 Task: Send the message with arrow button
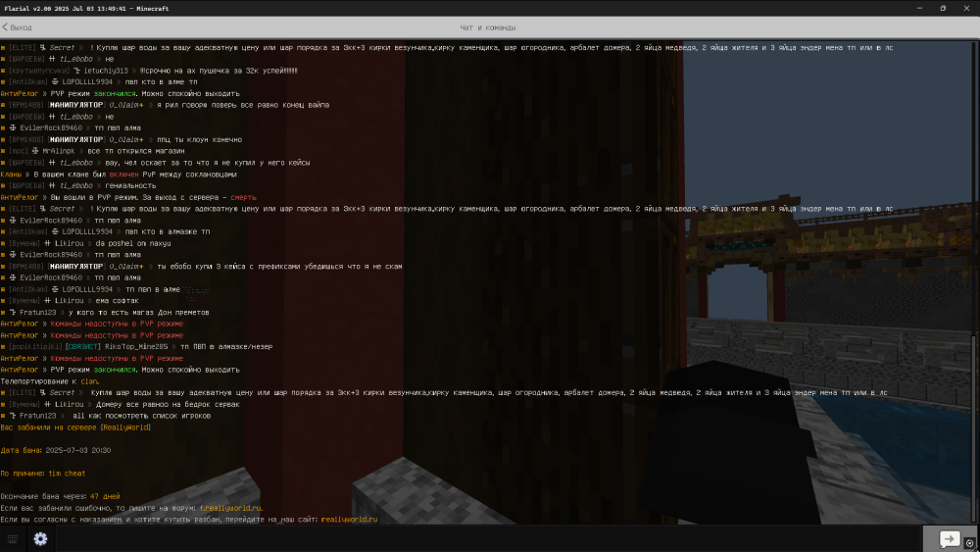pyautogui.click(x=950, y=539)
